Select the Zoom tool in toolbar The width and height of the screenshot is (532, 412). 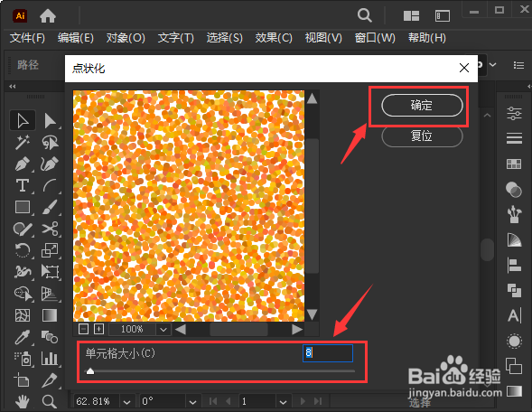pos(50,401)
